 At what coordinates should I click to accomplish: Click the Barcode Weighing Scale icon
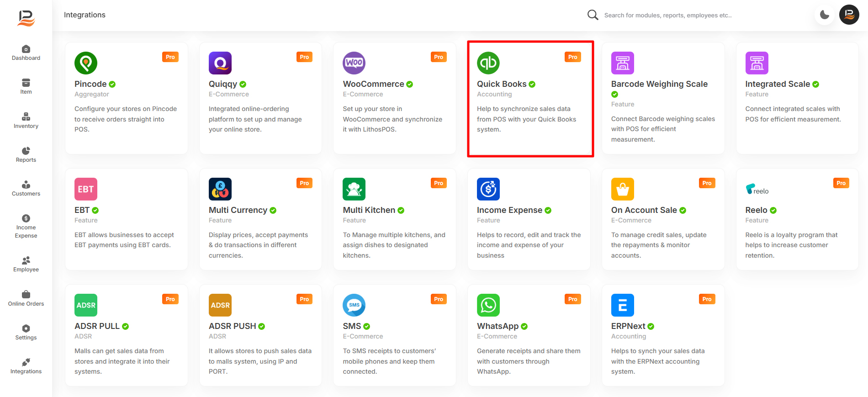(x=623, y=63)
